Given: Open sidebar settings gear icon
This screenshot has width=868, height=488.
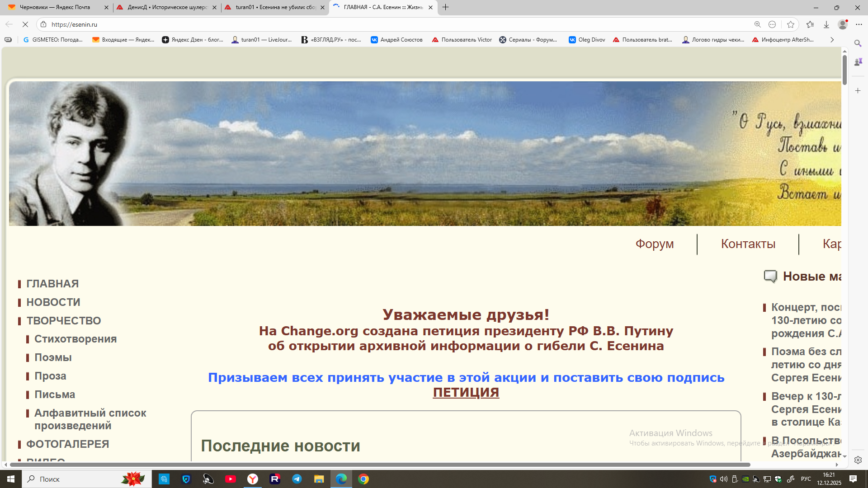Looking at the screenshot, I should pyautogui.click(x=858, y=460).
